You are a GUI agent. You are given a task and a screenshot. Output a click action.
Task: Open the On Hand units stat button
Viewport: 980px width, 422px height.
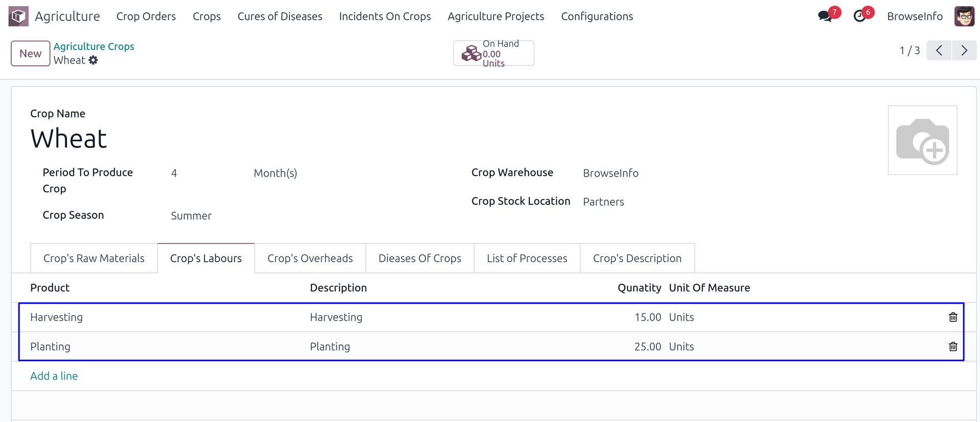(x=494, y=54)
